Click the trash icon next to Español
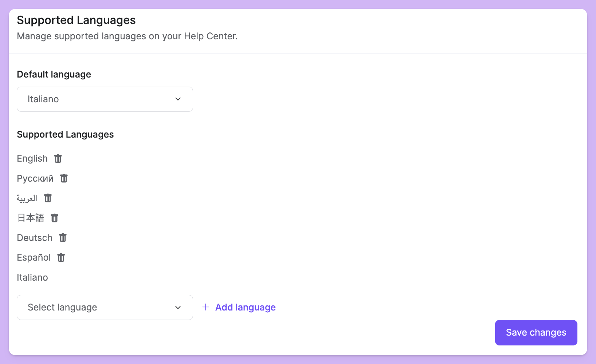Image resolution: width=596 pixels, height=364 pixels. click(61, 258)
